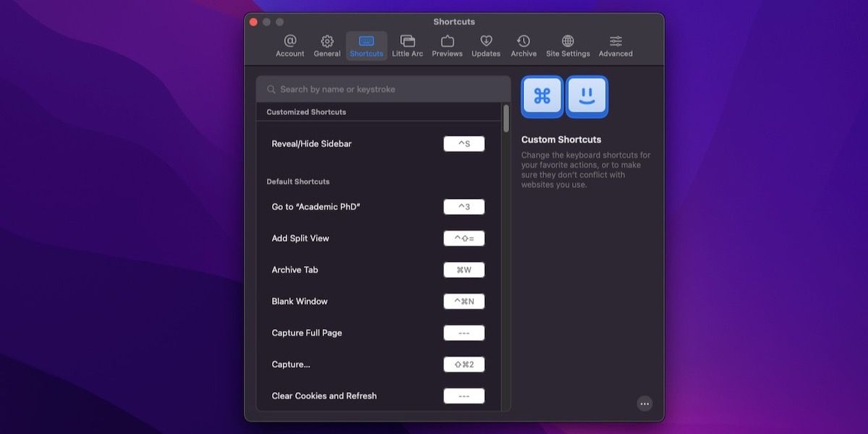Set a shortcut for Capture Full Page

pos(464,333)
